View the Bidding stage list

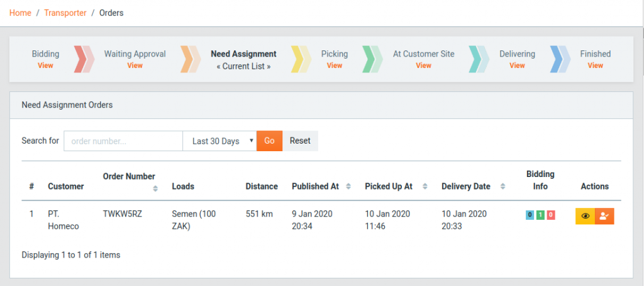tap(45, 66)
